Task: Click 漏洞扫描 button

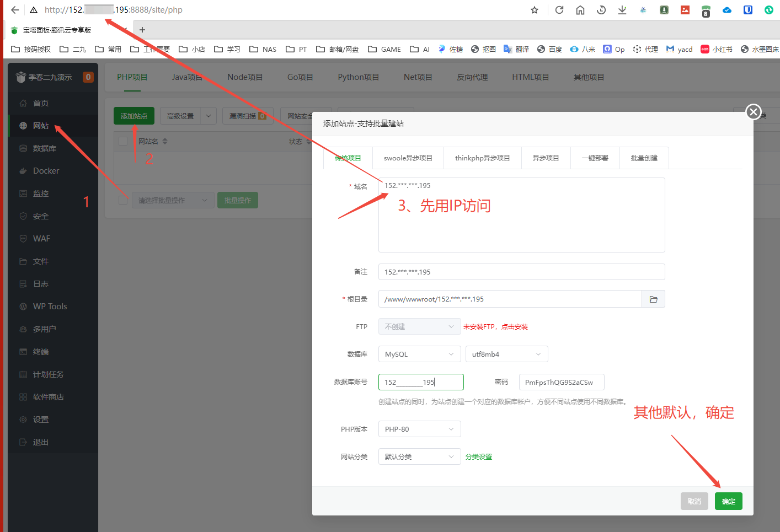Action: tap(248, 116)
